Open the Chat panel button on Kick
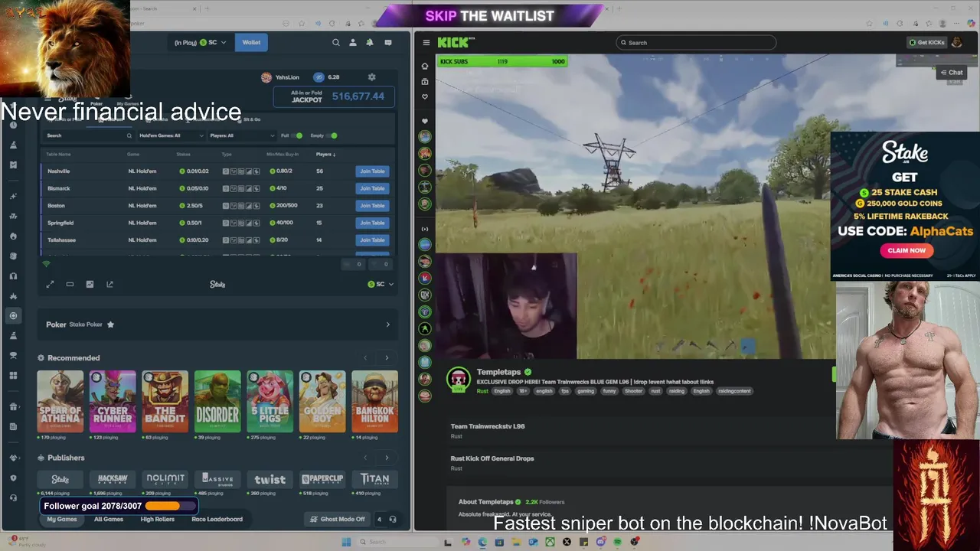 click(952, 73)
